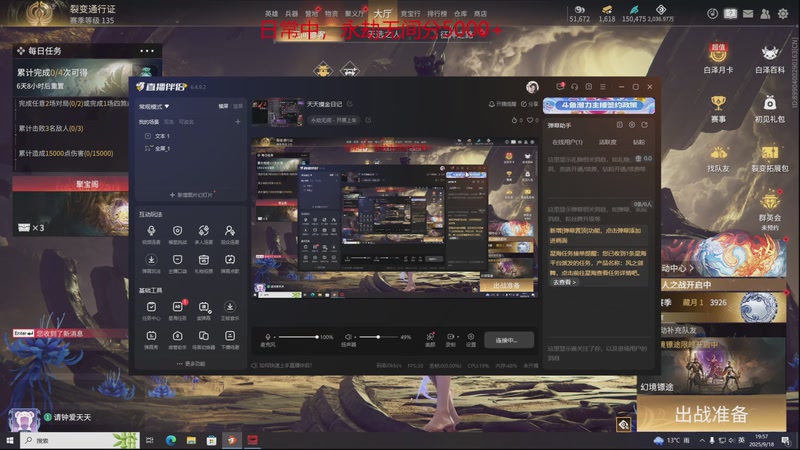Click the Windows taskbar search box
The height and width of the screenshot is (450, 800).
(x=80, y=440)
